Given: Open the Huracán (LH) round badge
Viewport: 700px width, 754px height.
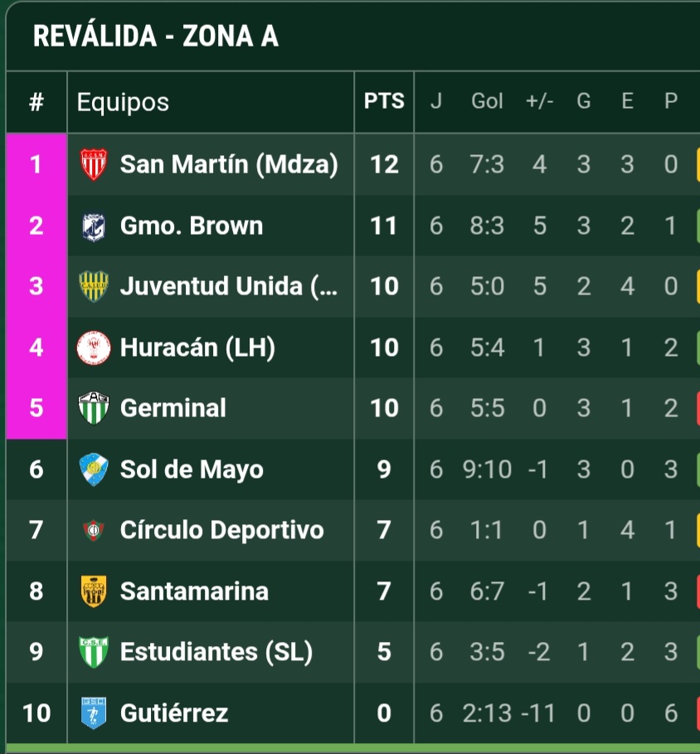Looking at the screenshot, I should [93, 348].
